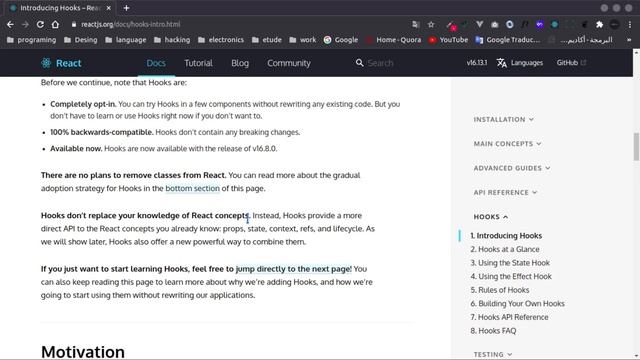640x360 pixels.
Task: Follow the bottom section link
Action: 192,189
